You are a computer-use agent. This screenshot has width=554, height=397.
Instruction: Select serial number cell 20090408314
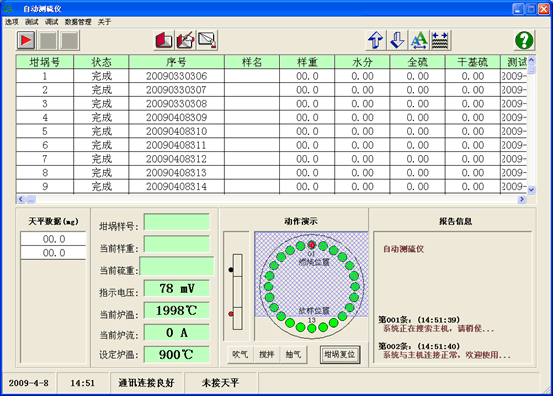point(176,186)
